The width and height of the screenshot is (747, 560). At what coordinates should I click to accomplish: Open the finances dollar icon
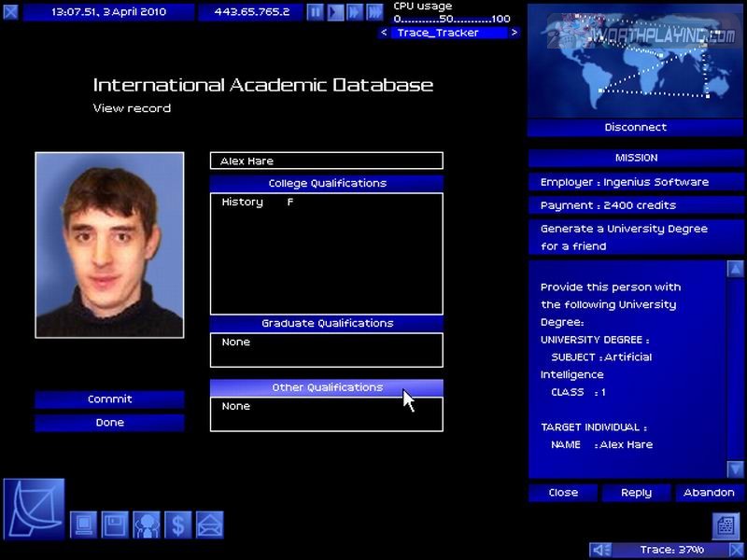click(x=177, y=525)
